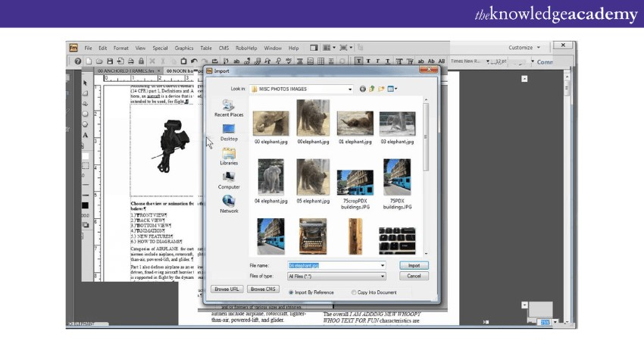Open the Desktop location in sidebar
644x341 pixels.
(x=229, y=130)
